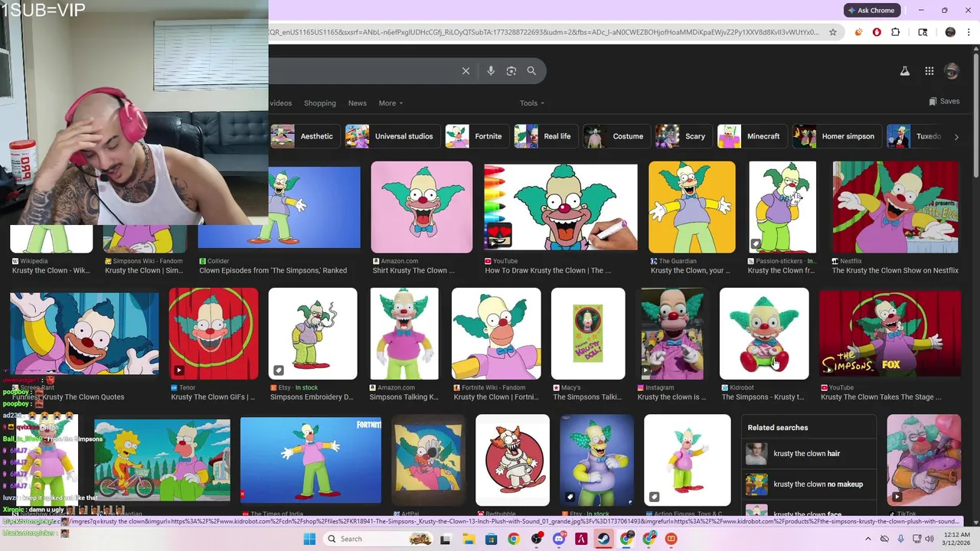Open the Chrome three-dot menu
Image resolution: width=980 pixels, height=551 pixels.
(x=969, y=32)
